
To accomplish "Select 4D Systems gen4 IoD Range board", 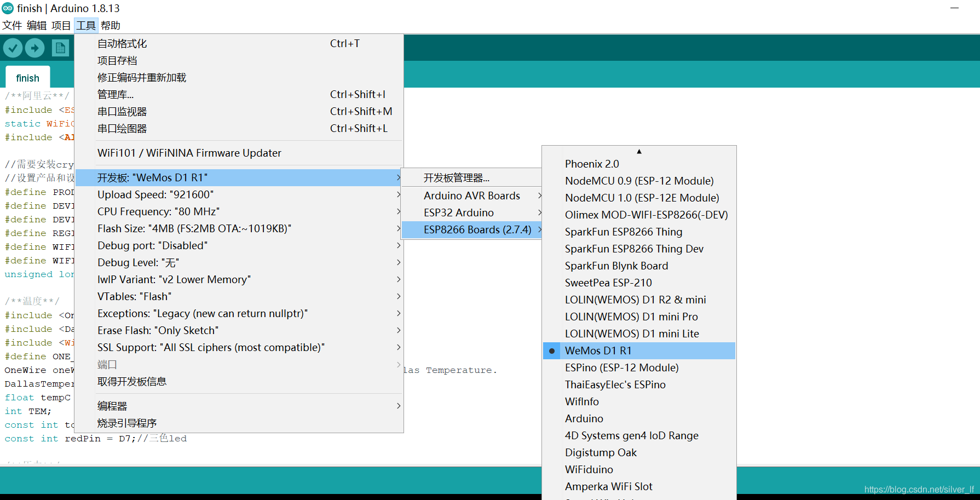I will [x=639, y=435].
